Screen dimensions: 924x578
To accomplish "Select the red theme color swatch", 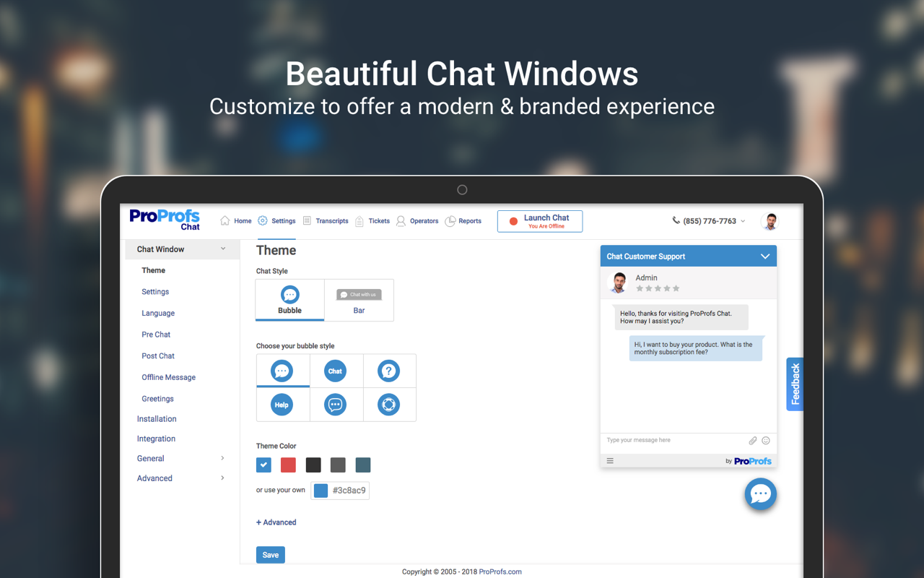I will pos(288,465).
